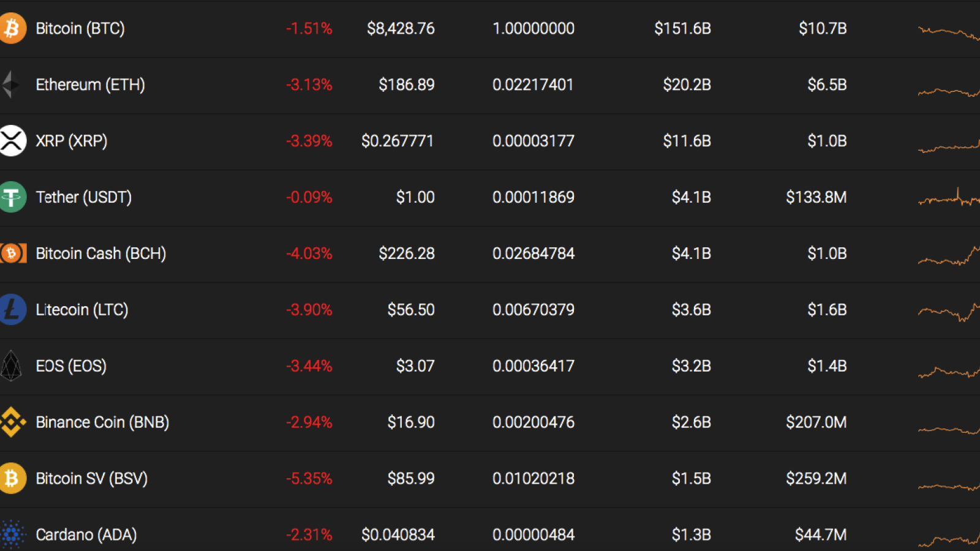Open the Binance Coin (BNB) link
The height and width of the screenshot is (551, 980).
pyautogui.click(x=102, y=422)
